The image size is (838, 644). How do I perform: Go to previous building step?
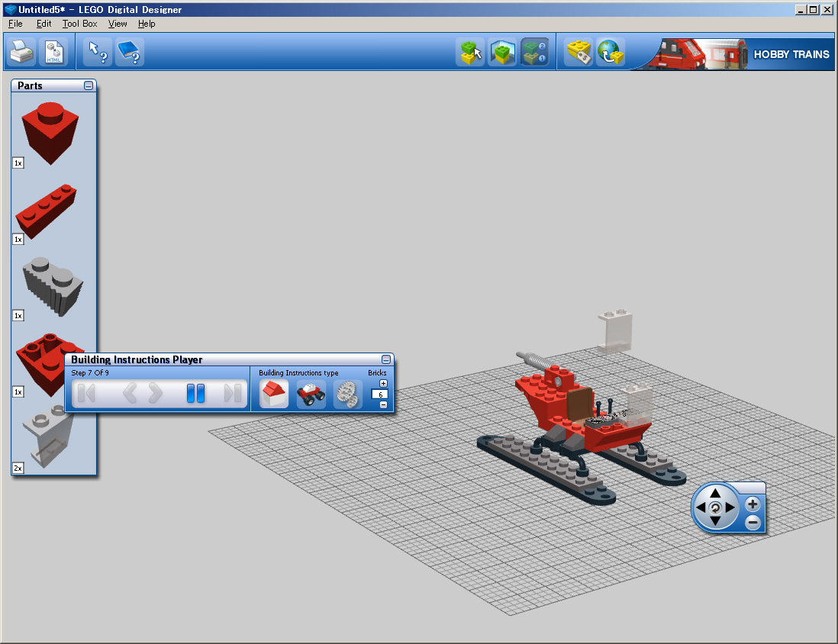click(x=129, y=394)
